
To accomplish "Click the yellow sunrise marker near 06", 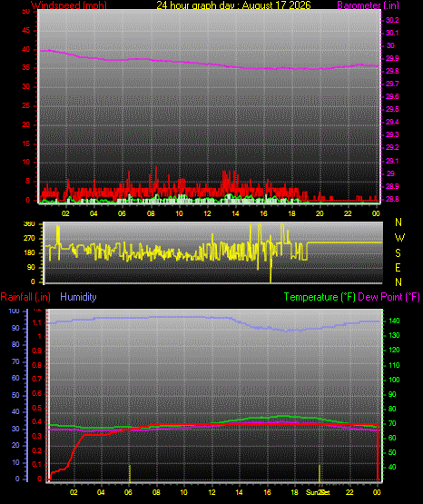I will click(130, 473).
